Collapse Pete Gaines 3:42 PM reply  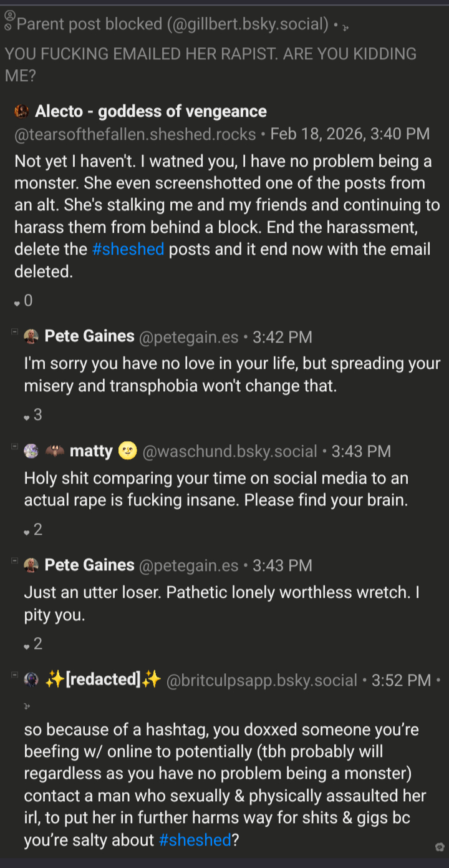coord(14,332)
